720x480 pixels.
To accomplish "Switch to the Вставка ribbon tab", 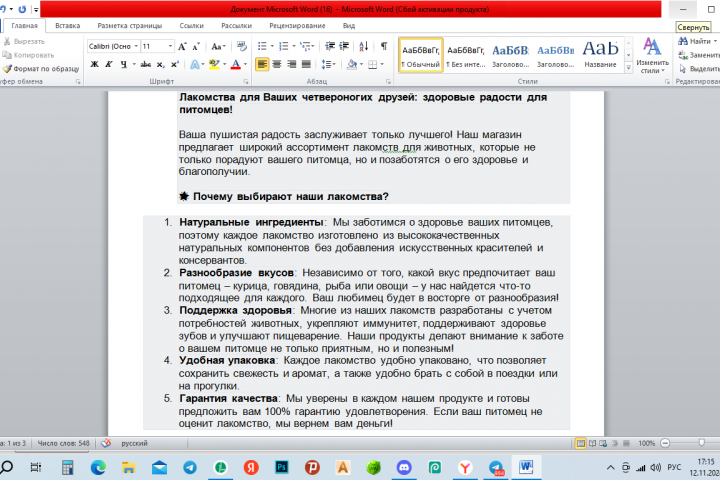I will click(68, 26).
